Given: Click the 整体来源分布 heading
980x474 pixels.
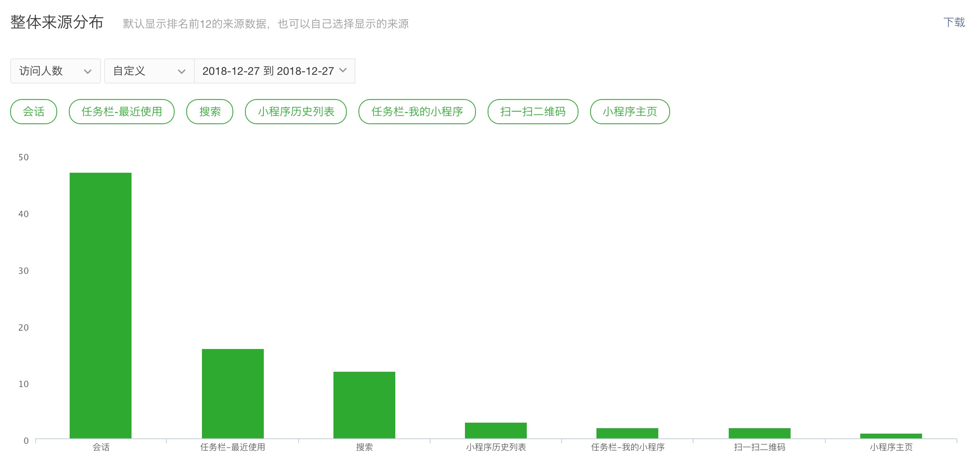Looking at the screenshot, I should 57,22.
